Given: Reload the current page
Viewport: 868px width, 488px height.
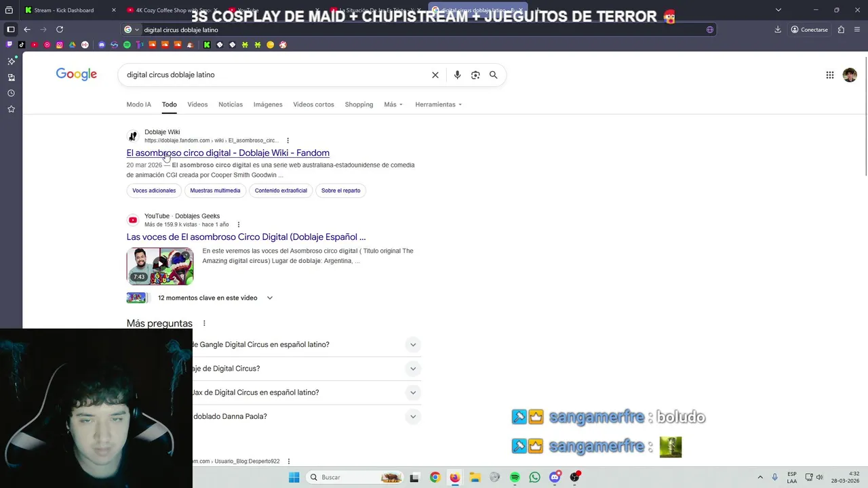Looking at the screenshot, I should [60, 29].
